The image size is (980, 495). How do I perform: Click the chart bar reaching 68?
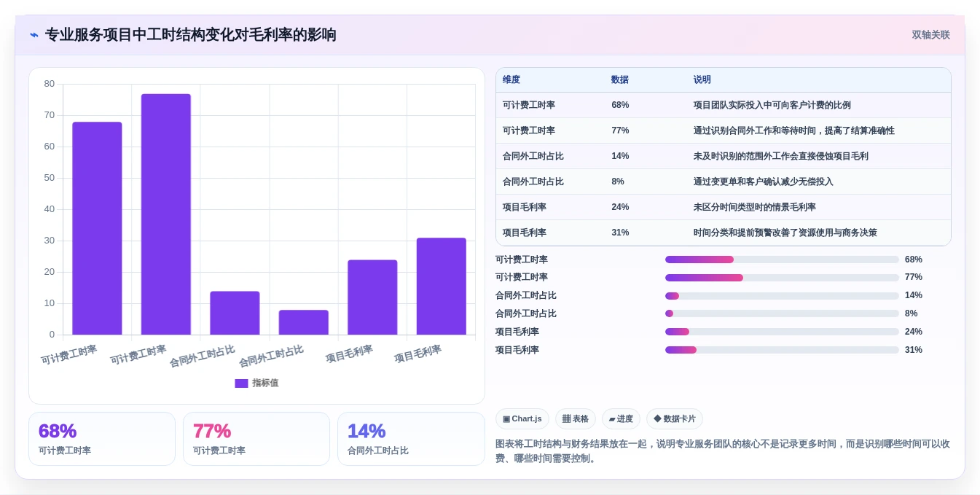click(x=97, y=228)
